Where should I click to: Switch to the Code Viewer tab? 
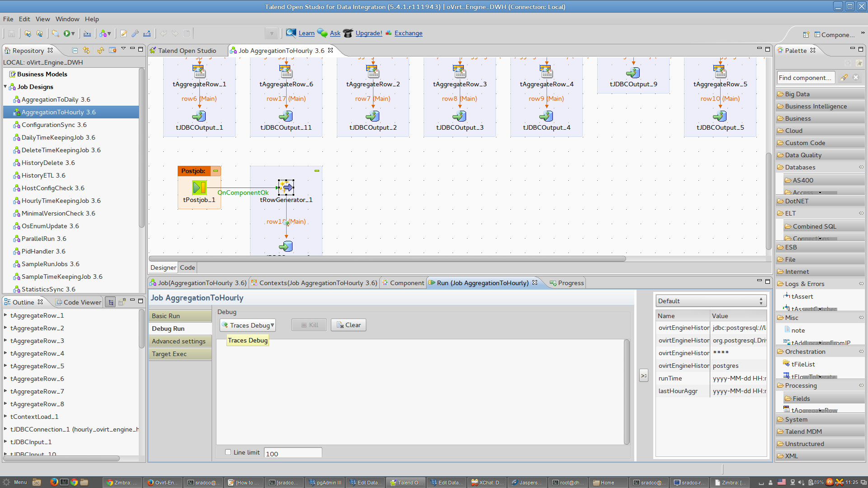point(78,302)
